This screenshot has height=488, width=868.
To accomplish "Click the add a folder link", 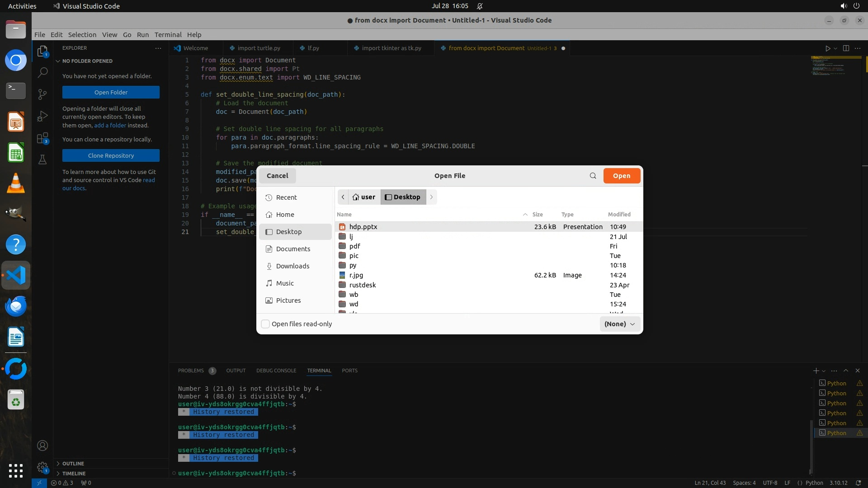I will click(110, 125).
